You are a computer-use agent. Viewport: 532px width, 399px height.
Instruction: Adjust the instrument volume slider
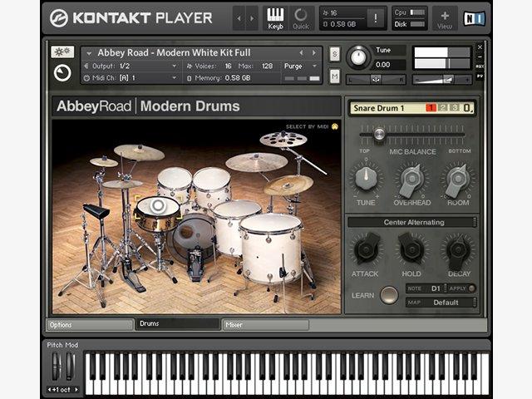click(x=442, y=80)
